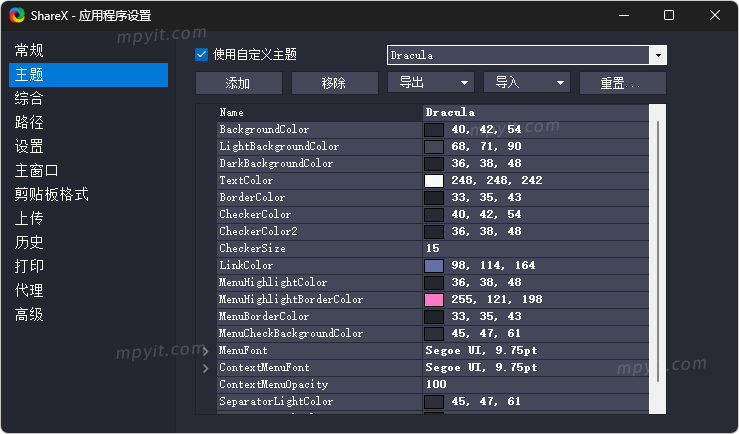Select the CheckerColor property name

click(255, 214)
